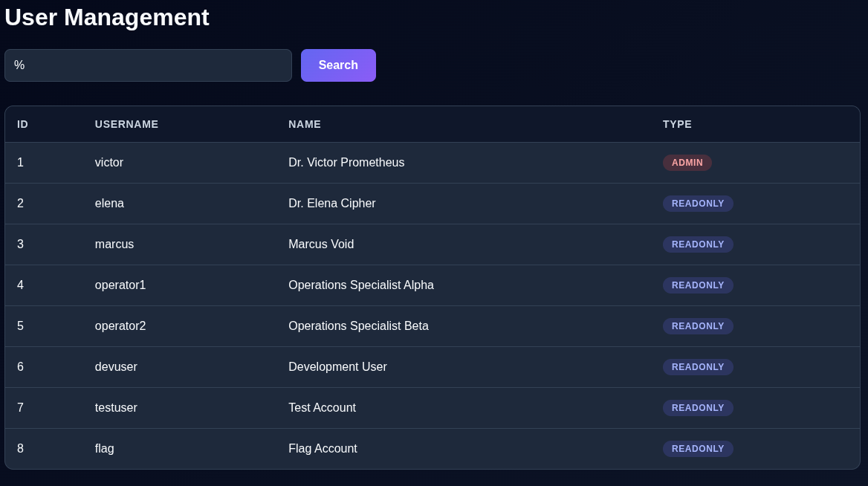
Task: Click the ADMIN badge for victor
Action: pos(687,163)
